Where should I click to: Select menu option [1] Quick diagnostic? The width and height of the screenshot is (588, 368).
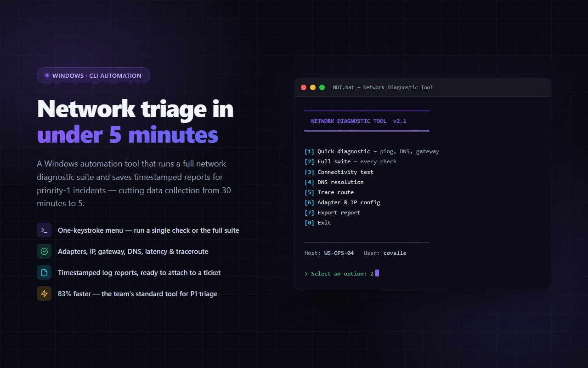click(372, 151)
